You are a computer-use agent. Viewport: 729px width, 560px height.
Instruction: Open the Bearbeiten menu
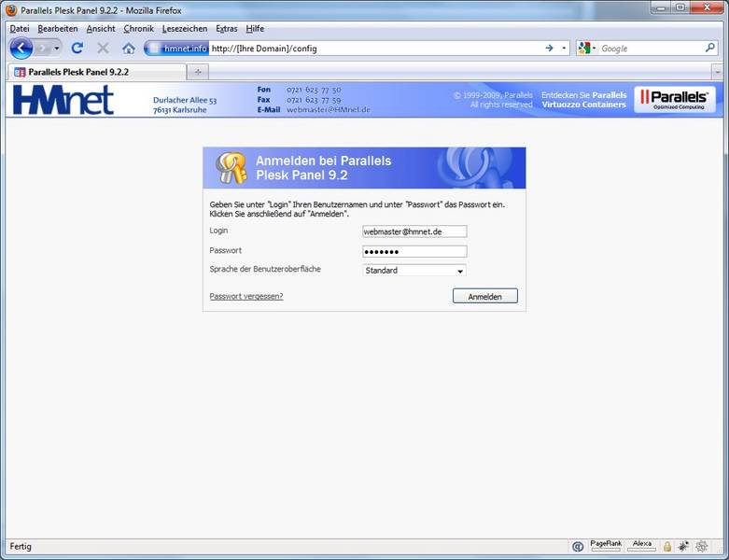coord(58,29)
